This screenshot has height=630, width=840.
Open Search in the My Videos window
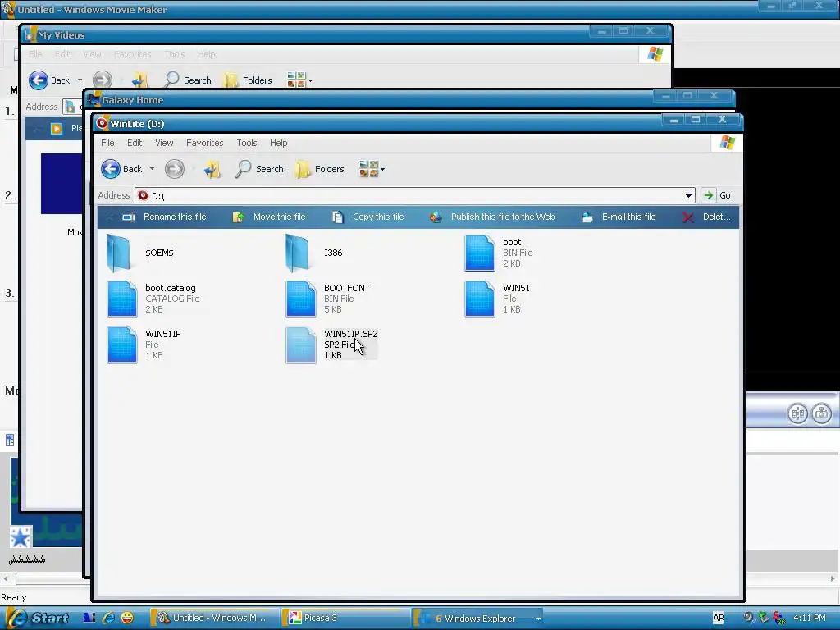[x=188, y=80]
